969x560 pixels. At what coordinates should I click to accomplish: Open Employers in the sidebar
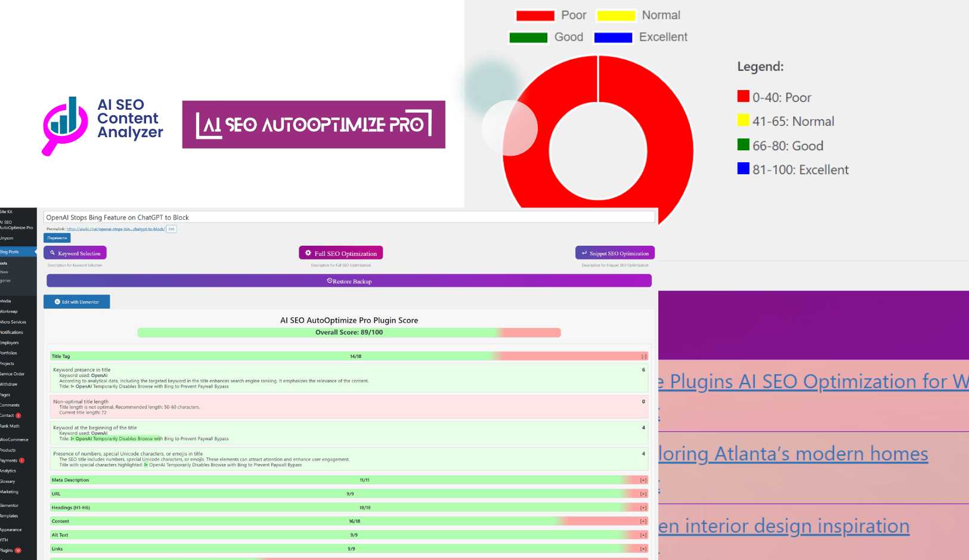tap(10, 343)
